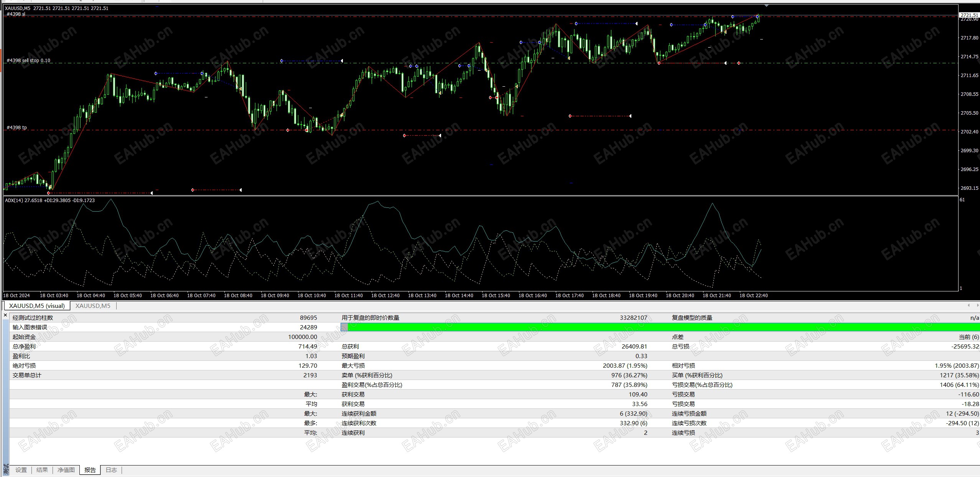
Task: Close the strategy tester panel with X
Action: 5,315
